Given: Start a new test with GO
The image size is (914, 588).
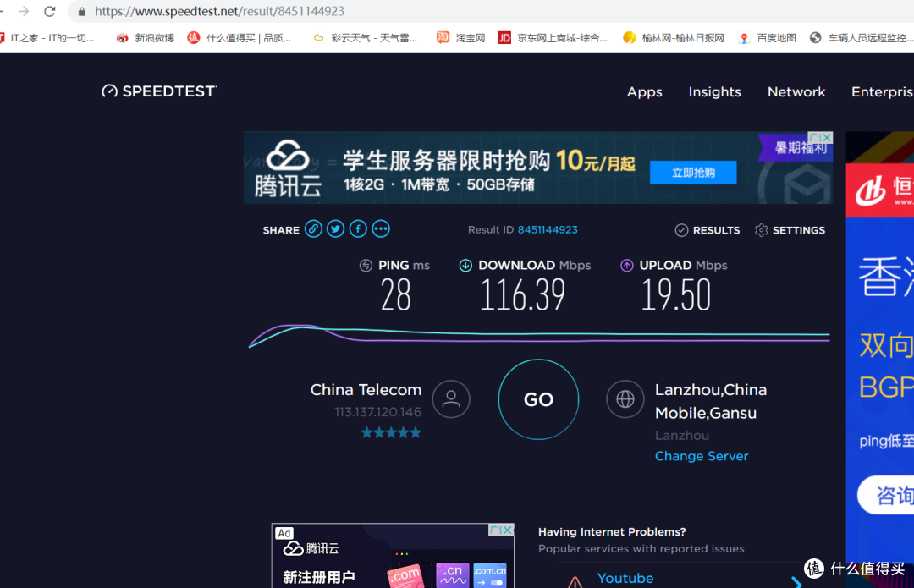Looking at the screenshot, I should [x=538, y=399].
